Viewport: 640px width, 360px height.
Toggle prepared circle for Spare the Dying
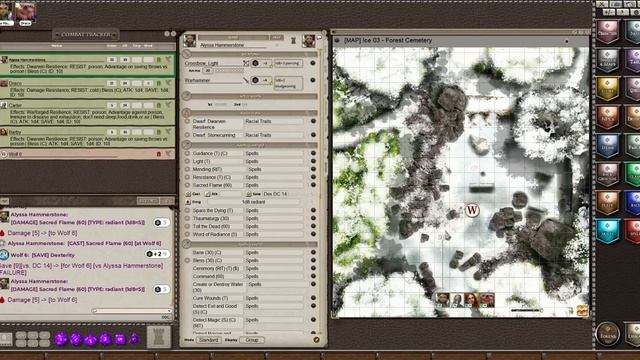click(x=187, y=211)
